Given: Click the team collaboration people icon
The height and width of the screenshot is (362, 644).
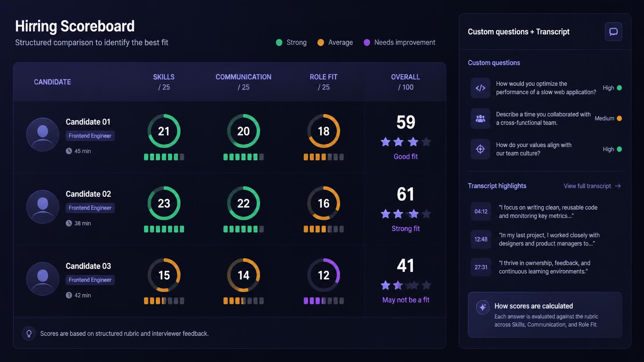Looking at the screenshot, I should click(x=480, y=118).
